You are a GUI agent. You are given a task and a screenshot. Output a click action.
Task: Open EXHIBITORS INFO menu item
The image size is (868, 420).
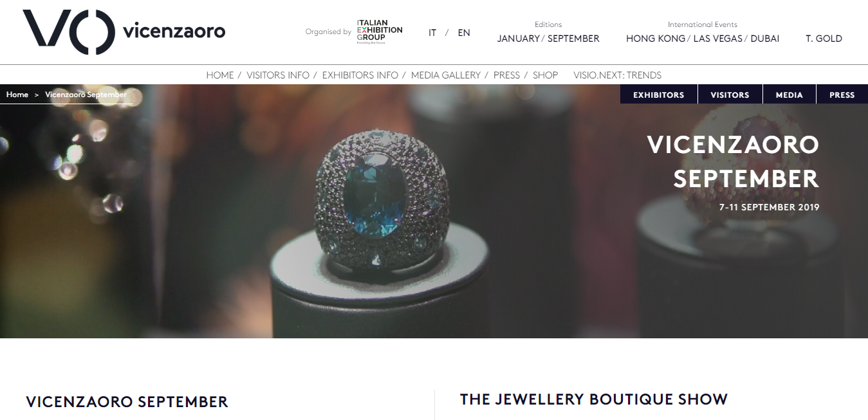click(x=360, y=75)
